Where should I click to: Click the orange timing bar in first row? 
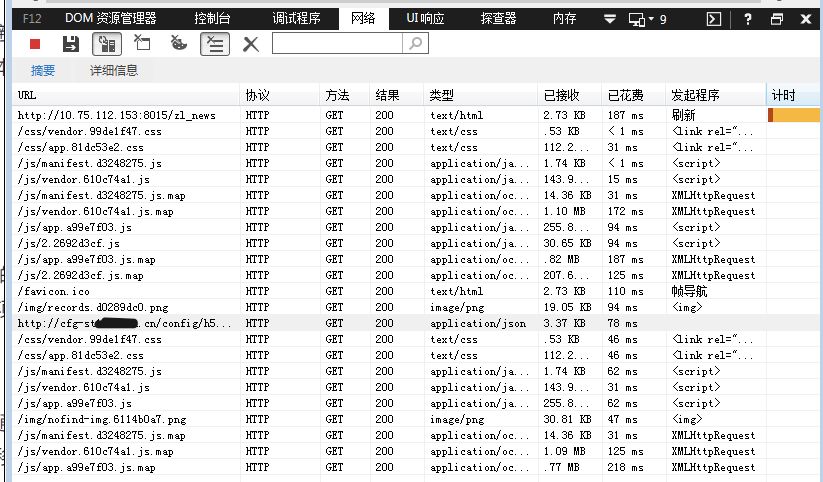pyautogui.click(x=794, y=115)
